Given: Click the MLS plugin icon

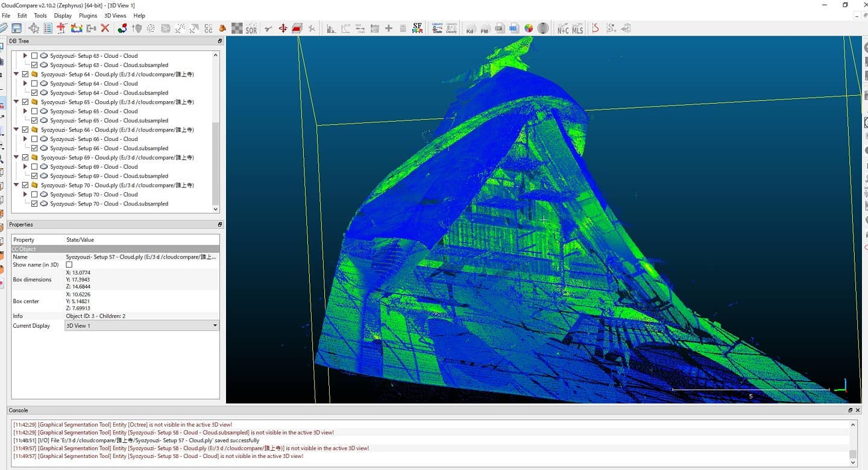Looking at the screenshot, I should pos(577,28).
